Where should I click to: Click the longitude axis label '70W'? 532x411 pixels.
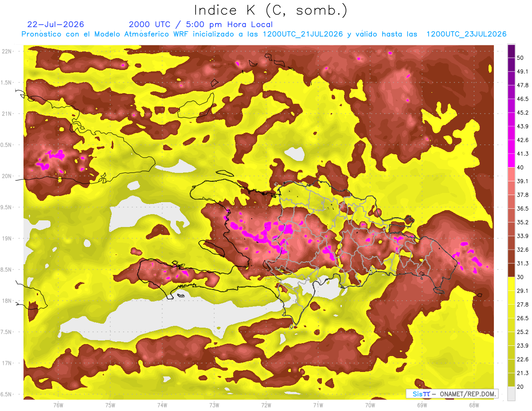[370, 405]
